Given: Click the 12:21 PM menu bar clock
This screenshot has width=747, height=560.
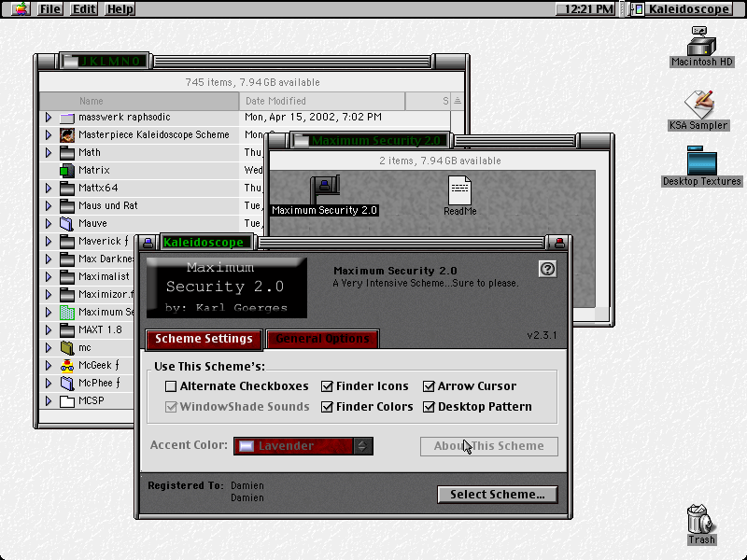Looking at the screenshot, I should (x=588, y=8).
